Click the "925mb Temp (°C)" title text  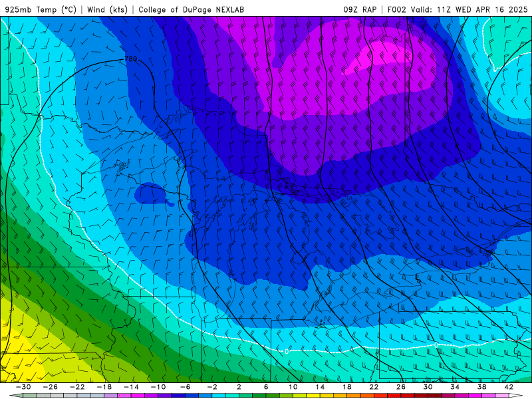41,9
